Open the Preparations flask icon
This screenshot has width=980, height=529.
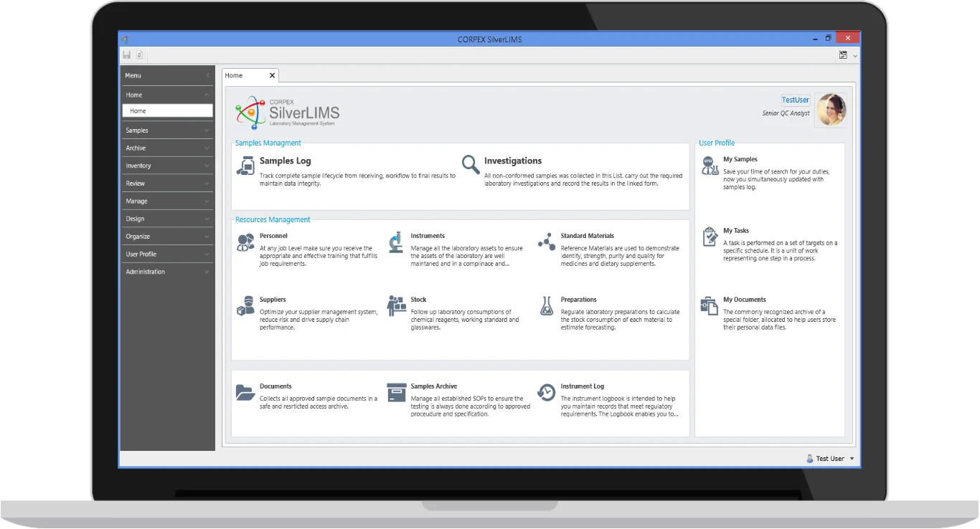[546, 306]
